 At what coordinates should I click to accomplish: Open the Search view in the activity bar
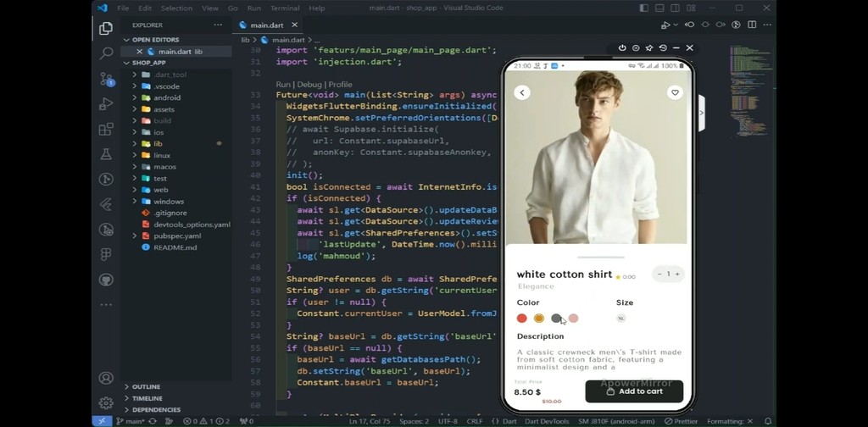tap(106, 53)
